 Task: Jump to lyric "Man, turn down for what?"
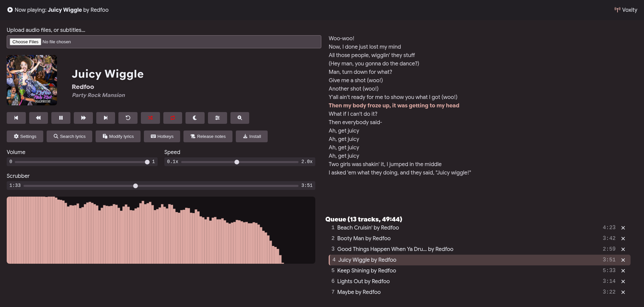360,72
